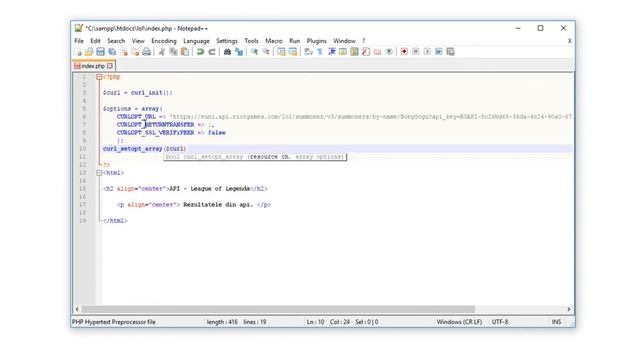Click the 'curl_setopt_array' code on line 10
640x360 pixels.
(132, 149)
